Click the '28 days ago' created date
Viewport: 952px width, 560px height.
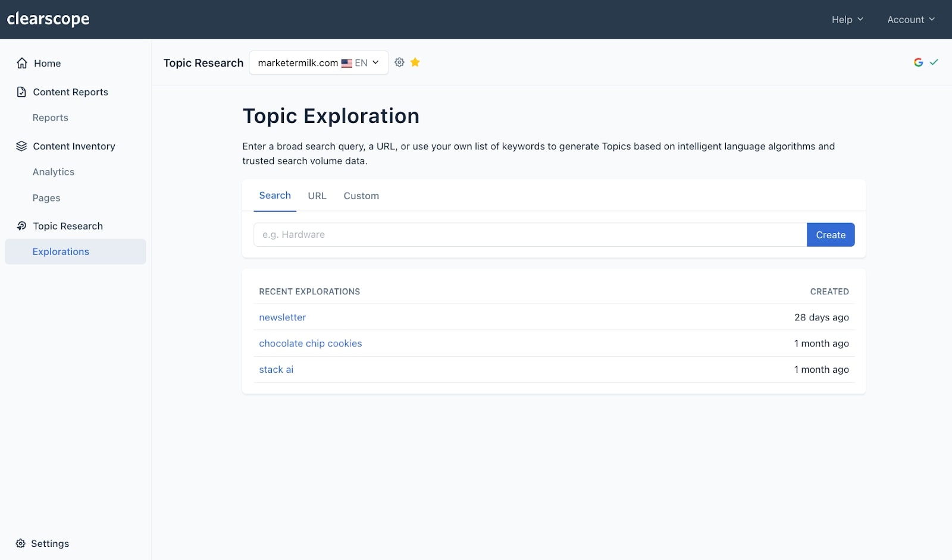point(822,317)
